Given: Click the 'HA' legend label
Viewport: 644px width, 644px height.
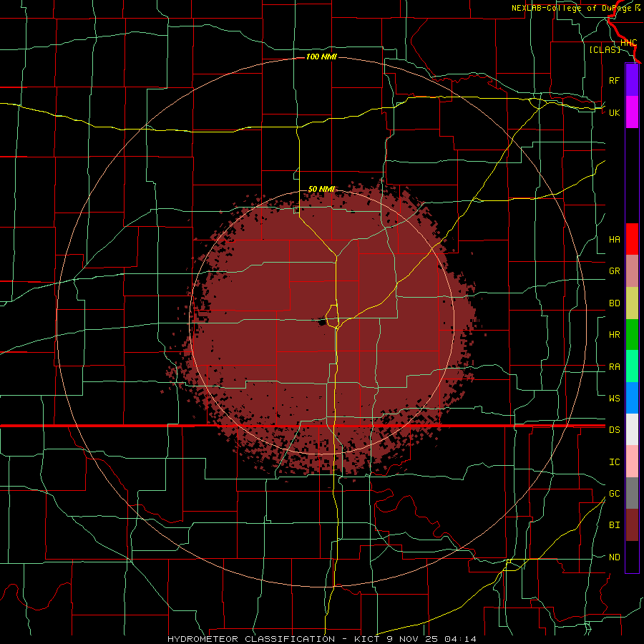Looking at the screenshot, I should pyautogui.click(x=614, y=239).
